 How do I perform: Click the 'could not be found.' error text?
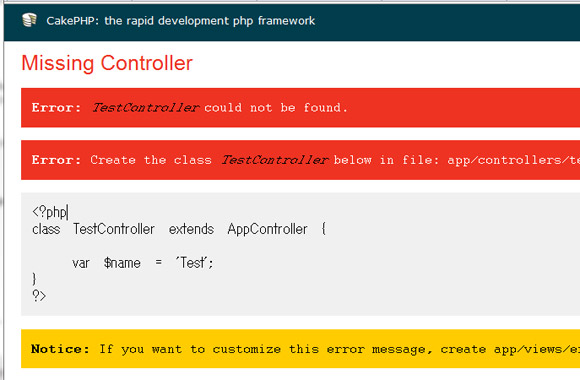pos(276,108)
